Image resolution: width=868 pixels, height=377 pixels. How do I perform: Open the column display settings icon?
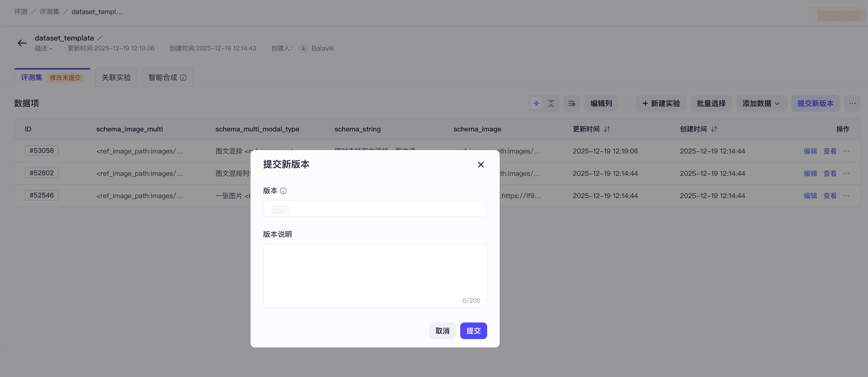571,104
